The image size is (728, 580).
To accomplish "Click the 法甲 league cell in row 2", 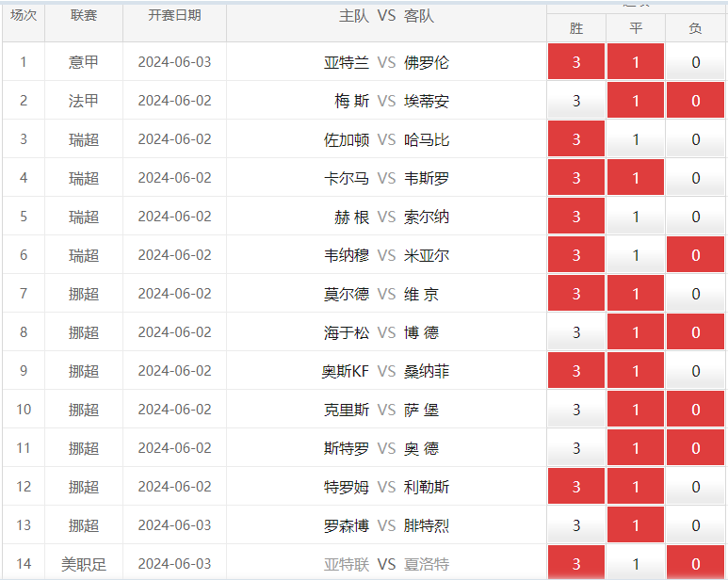I will tap(84, 100).
